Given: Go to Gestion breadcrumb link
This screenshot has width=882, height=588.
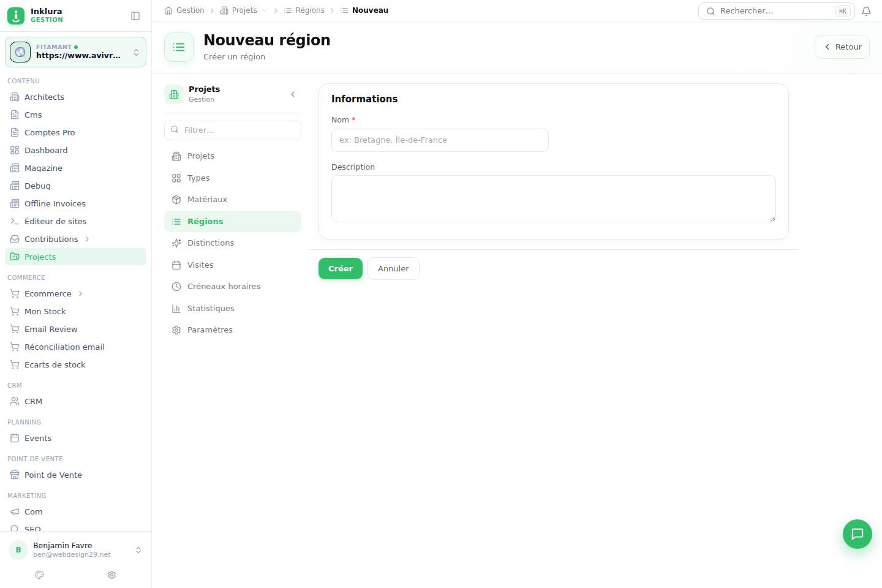Looking at the screenshot, I should pyautogui.click(x=184, y=10).
